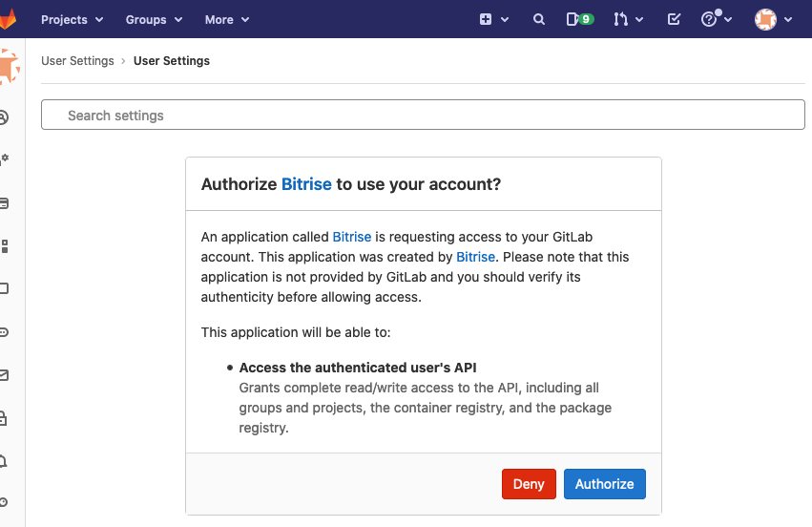Focus the Search settings input field
The height and width of the screenshot is (527, 812).
click(423, 115)
